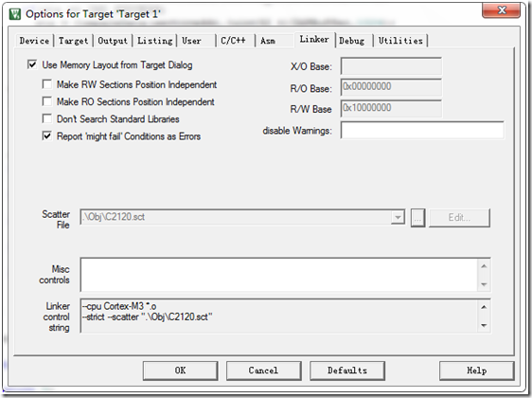Viewport: 532px width, 398px height.
Task: Switch to the Utilities tab
Action: point(400,41)
